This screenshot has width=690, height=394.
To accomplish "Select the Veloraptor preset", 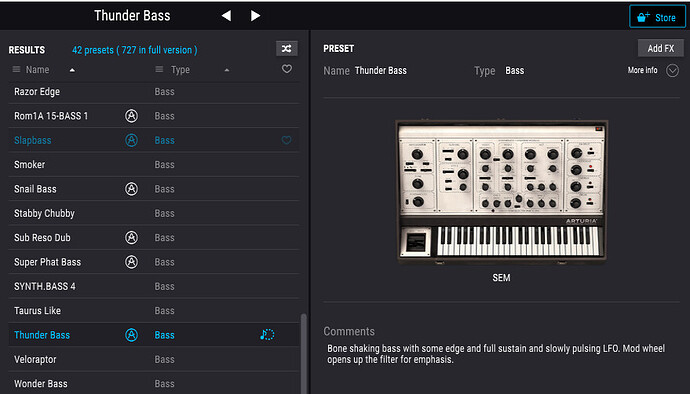I will point(154,359).
